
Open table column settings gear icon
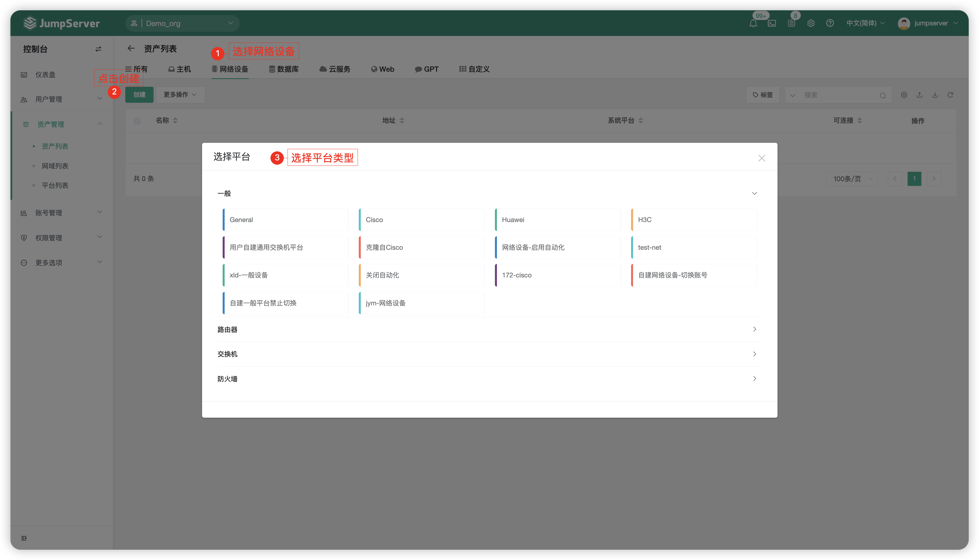pos(904,95)
